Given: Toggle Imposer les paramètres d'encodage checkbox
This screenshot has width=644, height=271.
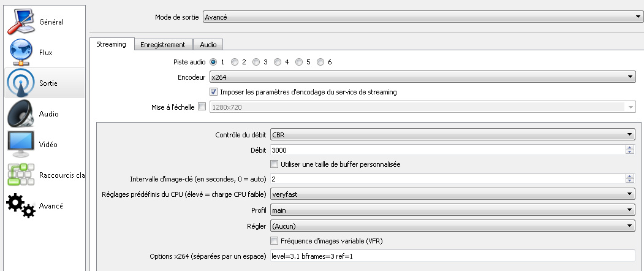Looking at the screenshot, I should click(213, 92).
